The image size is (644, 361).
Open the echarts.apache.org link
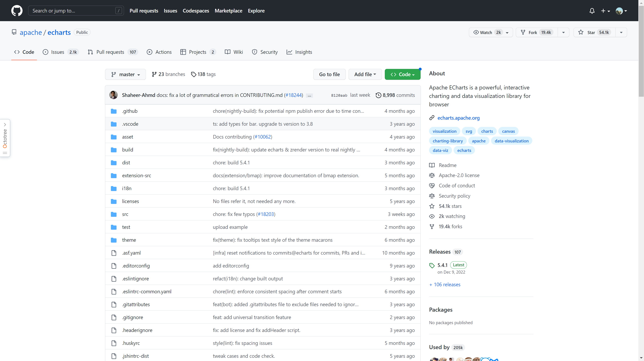[458, 118]
